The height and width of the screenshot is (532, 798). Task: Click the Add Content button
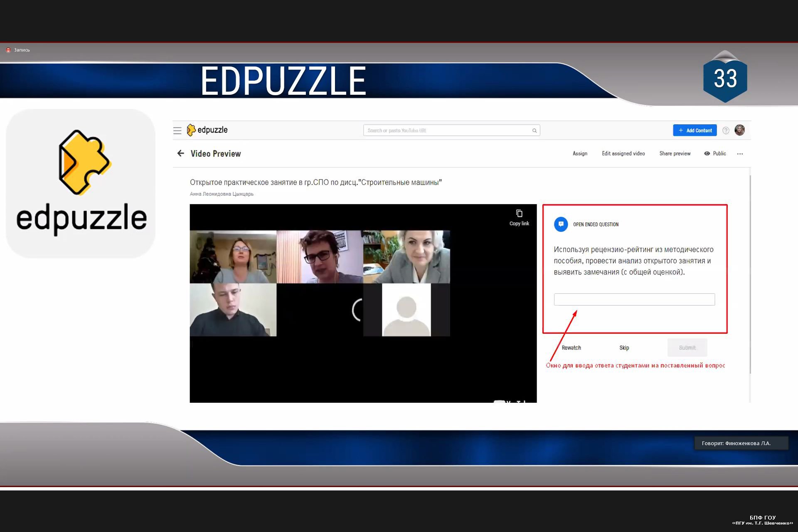click(x=695, y=131)
